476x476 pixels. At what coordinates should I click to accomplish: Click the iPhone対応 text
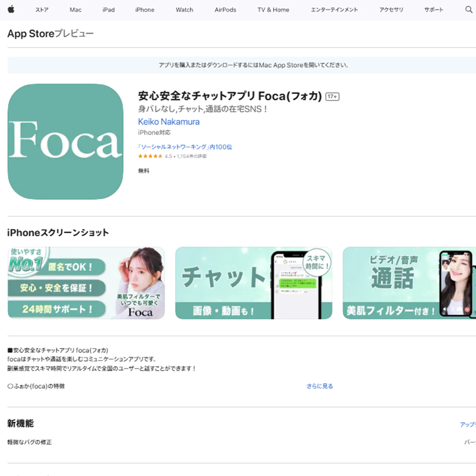click(x=154, y=132)
